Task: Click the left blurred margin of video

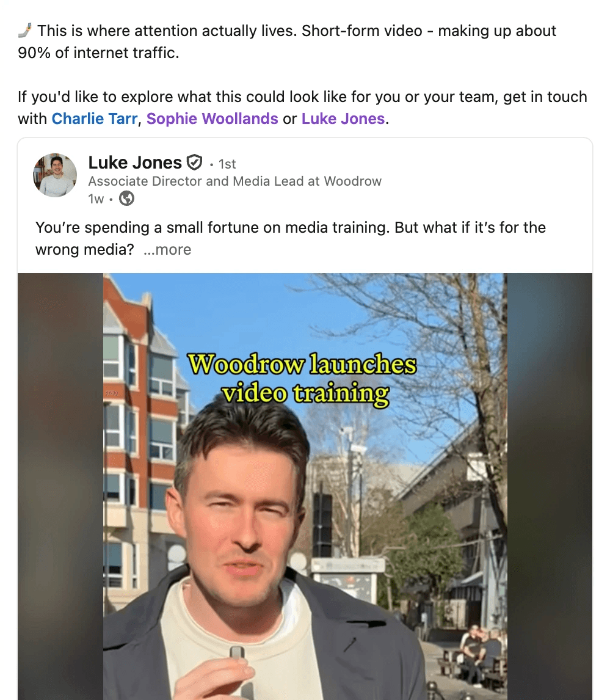Action: (60, 487)
